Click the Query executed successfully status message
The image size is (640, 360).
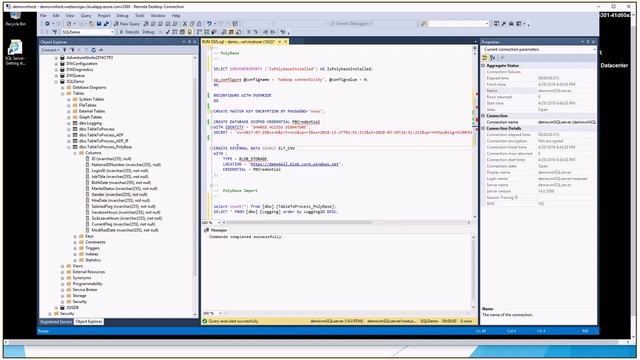point(233,322)
